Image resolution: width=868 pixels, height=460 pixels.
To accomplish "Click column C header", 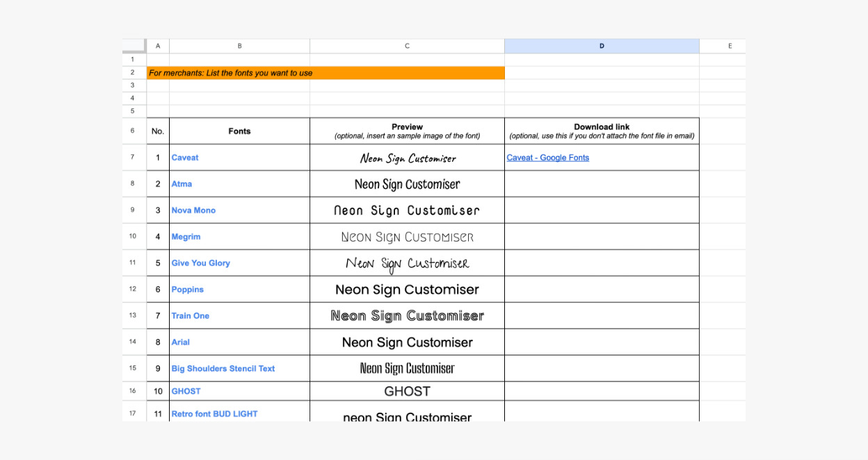I will (x=407, y=46).
